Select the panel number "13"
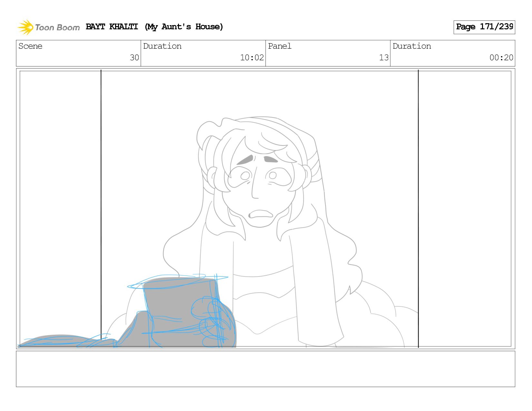Screen dimensions: 532x411 [x=384, y=58]
